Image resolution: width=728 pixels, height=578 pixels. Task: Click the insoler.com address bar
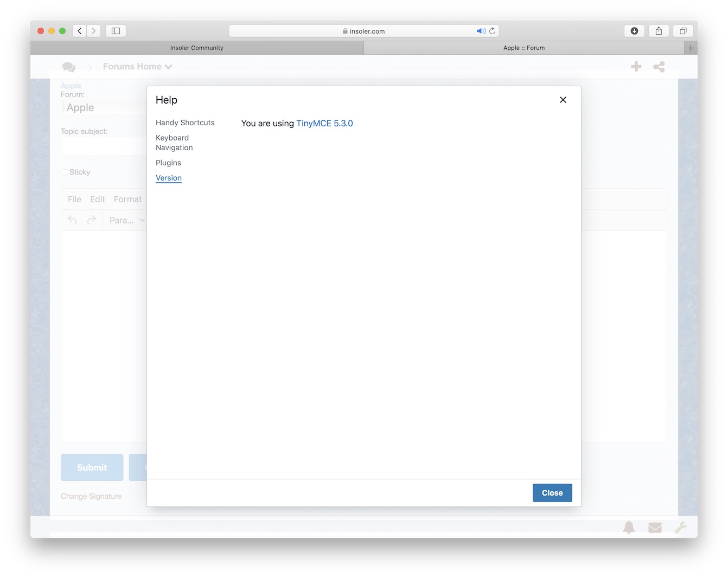pyautogui.click(x=363, y=31)
